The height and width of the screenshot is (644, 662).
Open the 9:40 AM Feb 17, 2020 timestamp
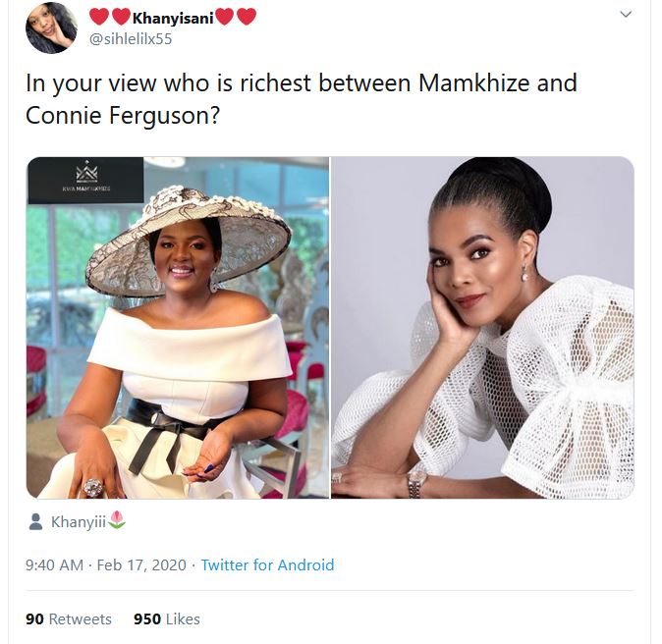pos(105,564)
